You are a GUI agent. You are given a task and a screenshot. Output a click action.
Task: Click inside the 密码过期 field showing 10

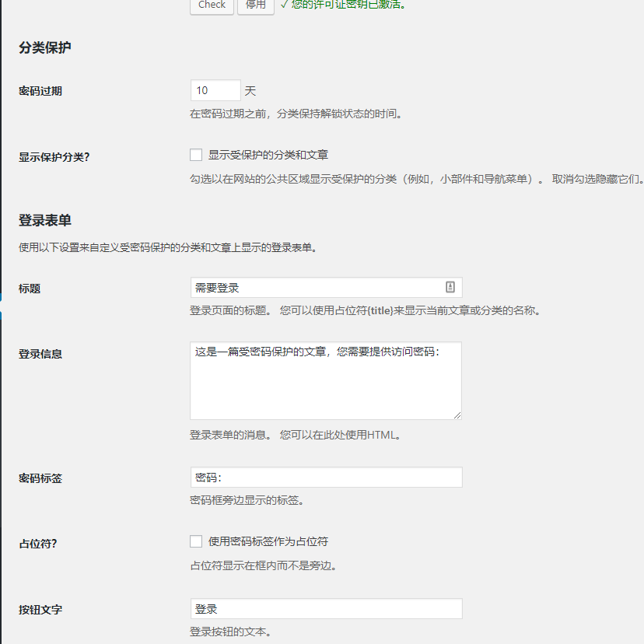[x=215, y=90]
